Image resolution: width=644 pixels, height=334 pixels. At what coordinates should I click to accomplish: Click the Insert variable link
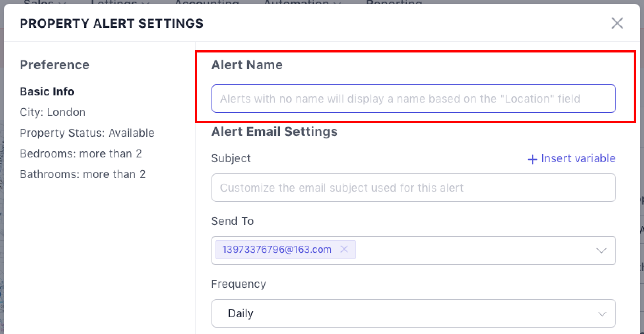click(x=578, y=159)
